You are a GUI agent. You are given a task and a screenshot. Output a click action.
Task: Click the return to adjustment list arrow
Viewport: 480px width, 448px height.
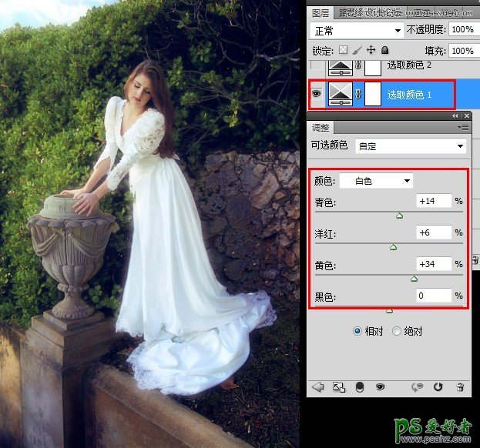(x=317, y=387)
